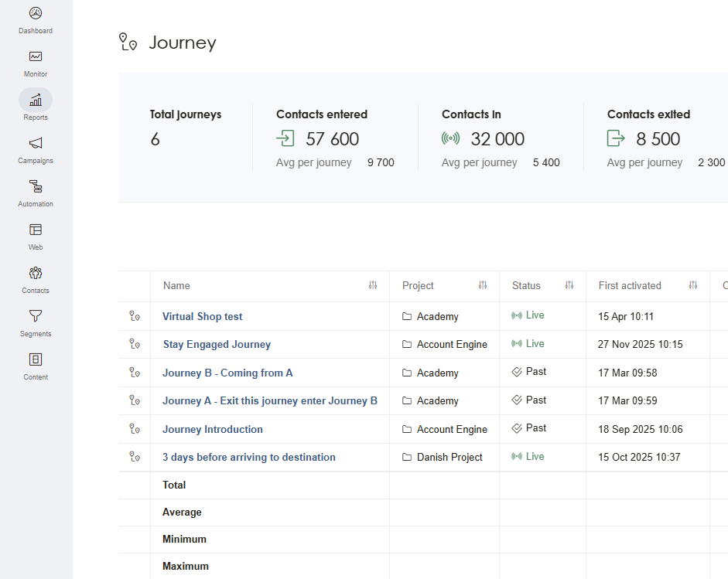Screen dimensions: 728x579
Task: Open Project column filter settings
Action: coord(483,285)
